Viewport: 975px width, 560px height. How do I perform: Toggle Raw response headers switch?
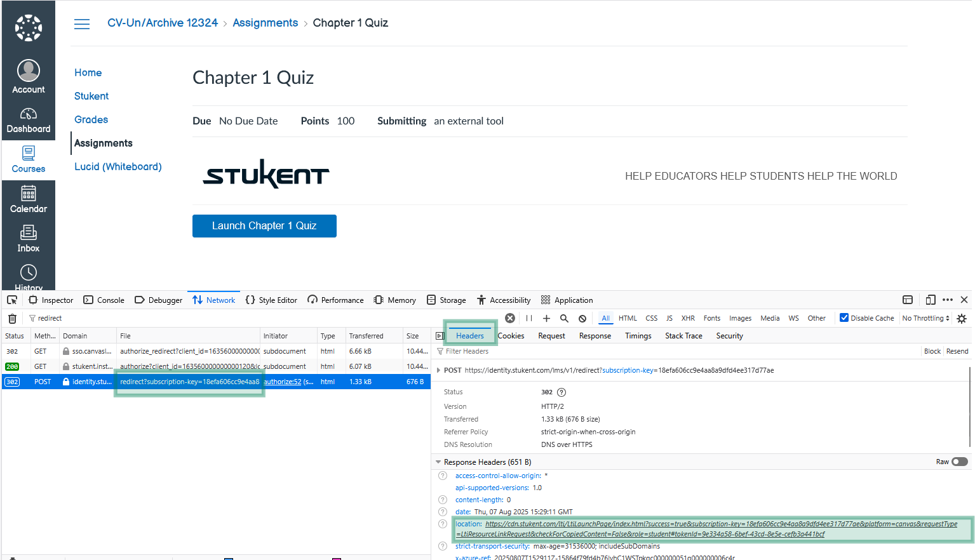[x=960, y=462]
